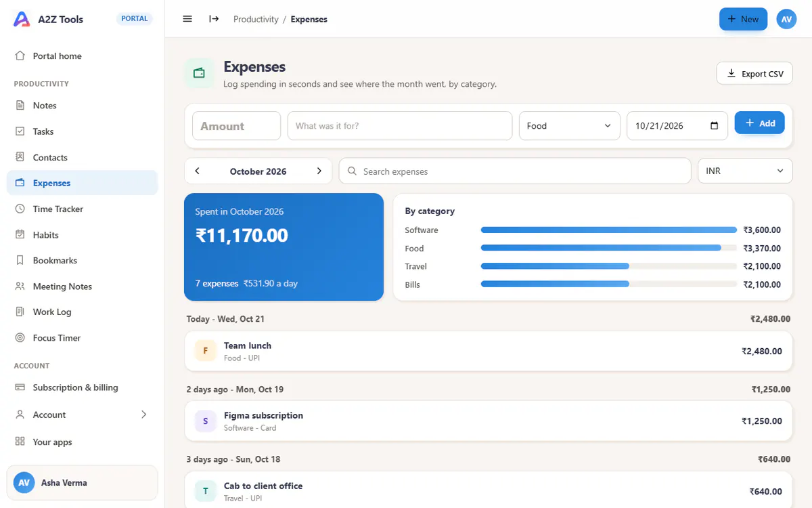Click the Travel category progress bar
The height and width of the screenshot is (508, 812).
608,266
